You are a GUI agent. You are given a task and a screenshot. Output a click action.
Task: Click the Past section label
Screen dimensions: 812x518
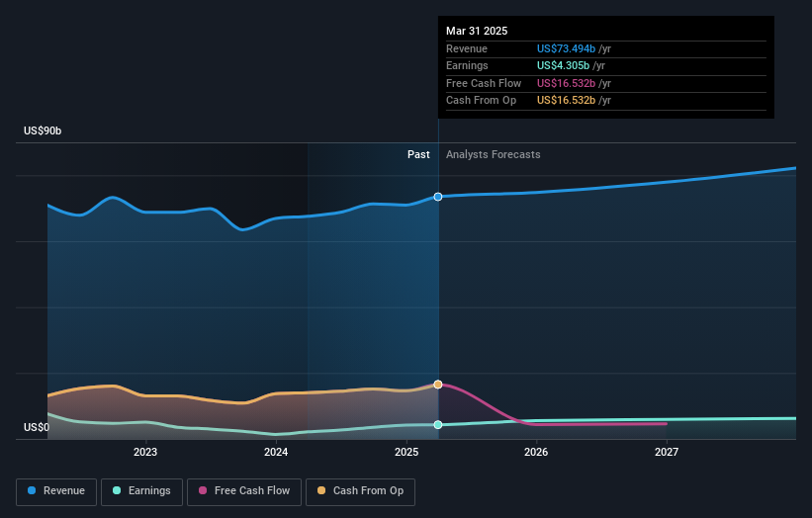coord(418,155)
